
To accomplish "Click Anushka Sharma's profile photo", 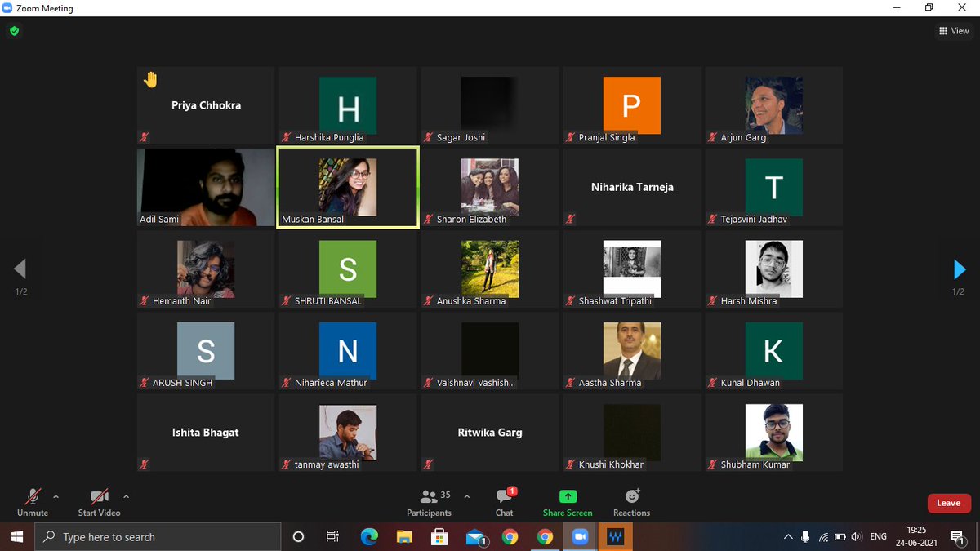I will (x=490, y=269).
